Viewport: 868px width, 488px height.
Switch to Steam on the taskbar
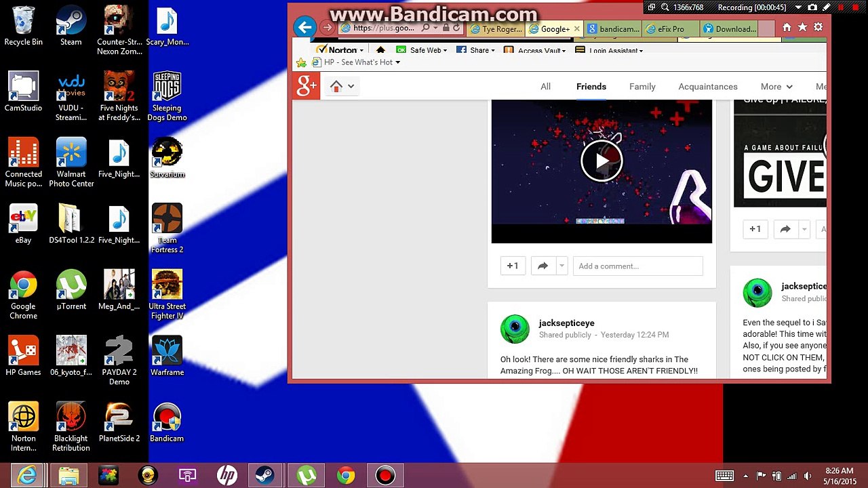click(x=265, y=476)
